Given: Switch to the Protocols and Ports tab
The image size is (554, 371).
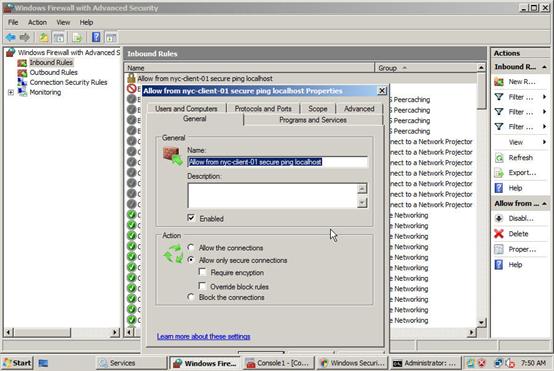Looking at the screenshot, I should [x=263, y=109].
